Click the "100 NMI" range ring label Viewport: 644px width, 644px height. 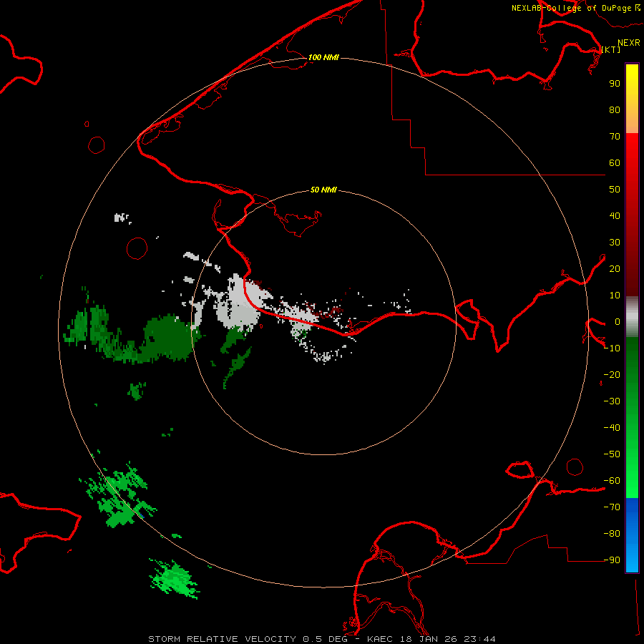coord(323,57)
